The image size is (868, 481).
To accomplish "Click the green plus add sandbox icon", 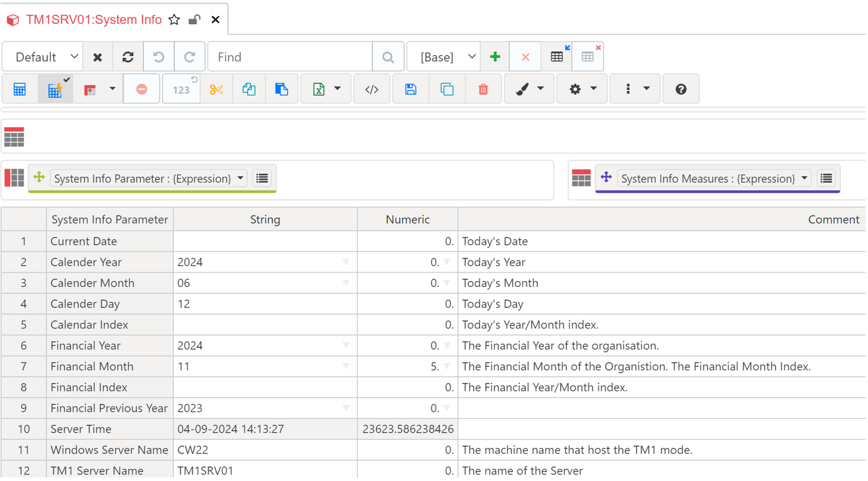I will tap(495, 57).
